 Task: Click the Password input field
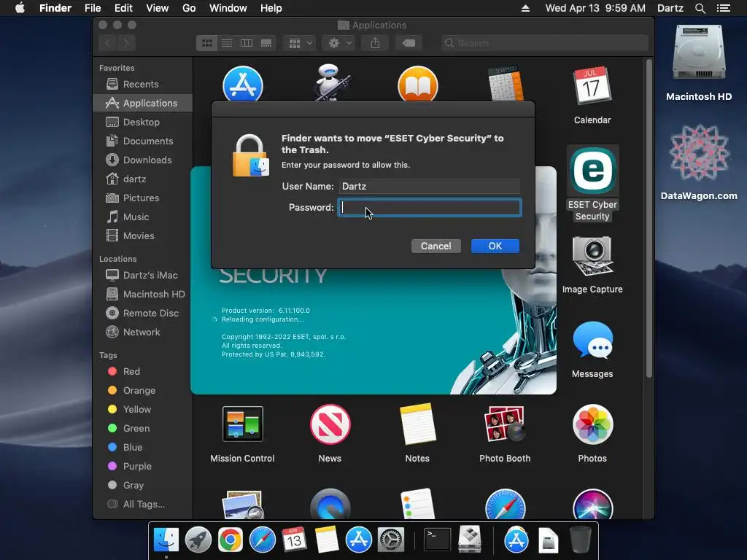pos(430,208)
